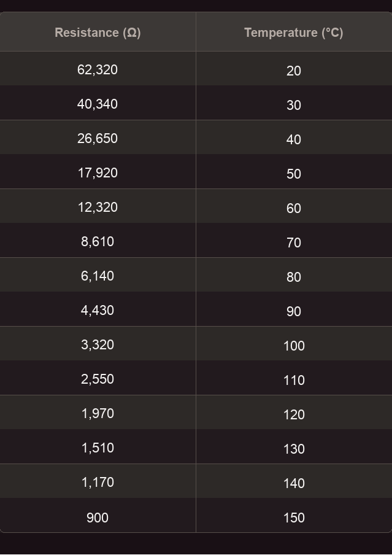The image size is (392, 555).
Task: Select the temperature cell showing 120
Action: pyautogui.click(x=294, y=412)
